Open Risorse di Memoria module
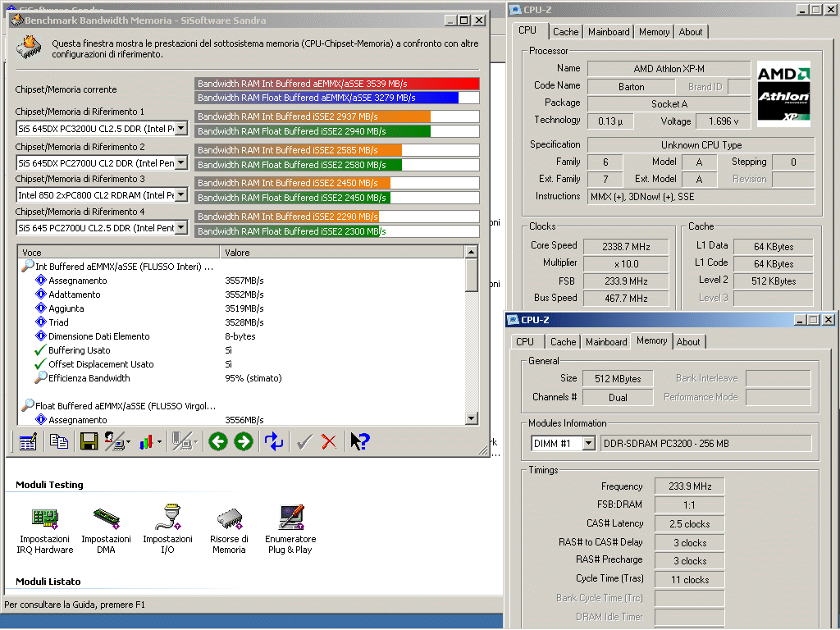840x630 pixels. click(x=230, y=529)
